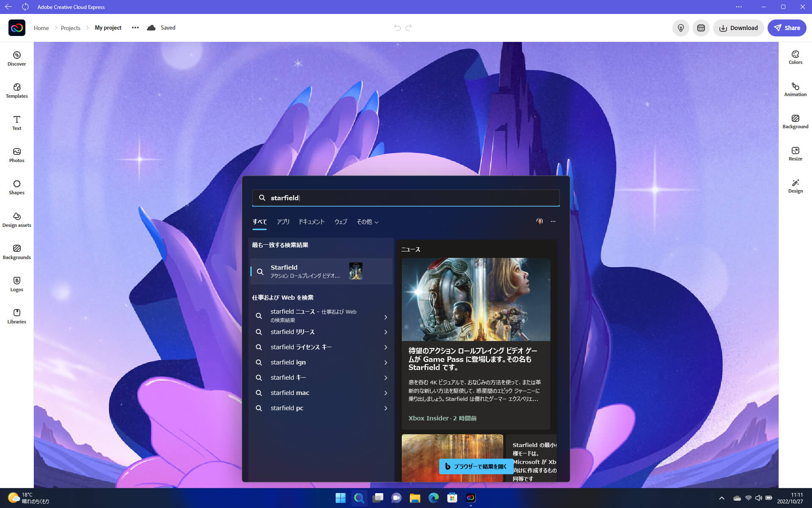Open the schedule calendar icon

[701, 28]
